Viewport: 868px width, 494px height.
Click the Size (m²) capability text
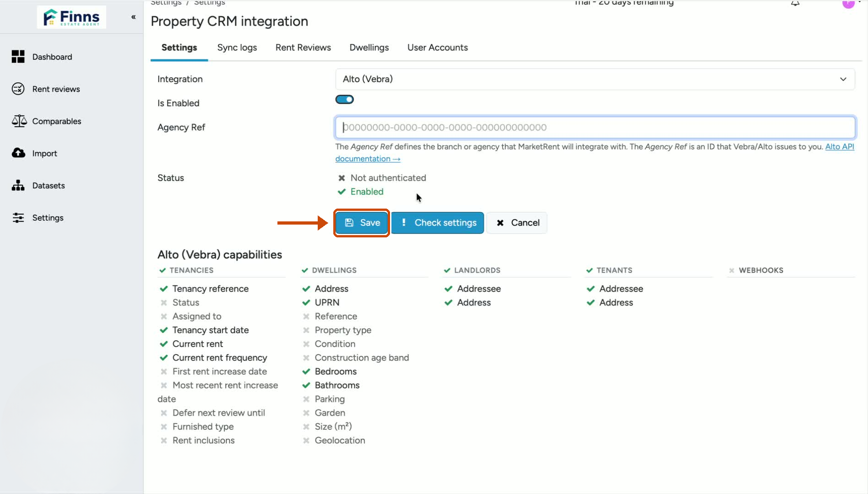tap(333, 427)
